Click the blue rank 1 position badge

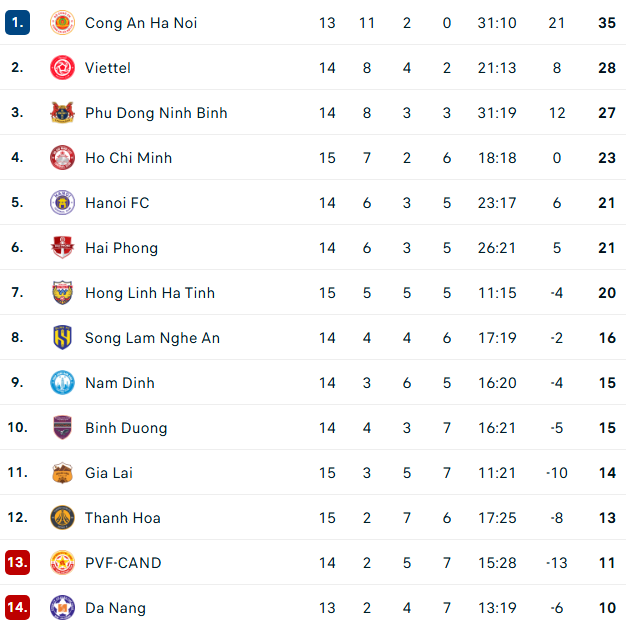[x=17, y=23]
